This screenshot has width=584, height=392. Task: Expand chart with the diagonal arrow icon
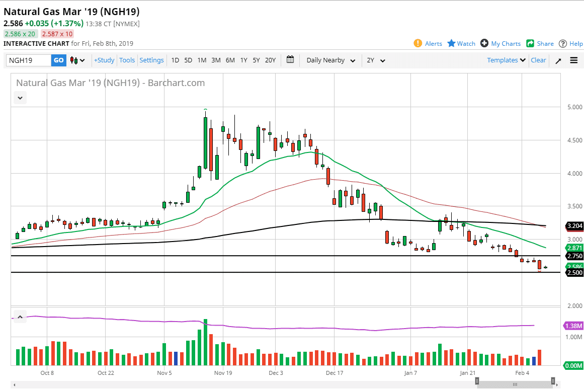(x=558, y=60)
